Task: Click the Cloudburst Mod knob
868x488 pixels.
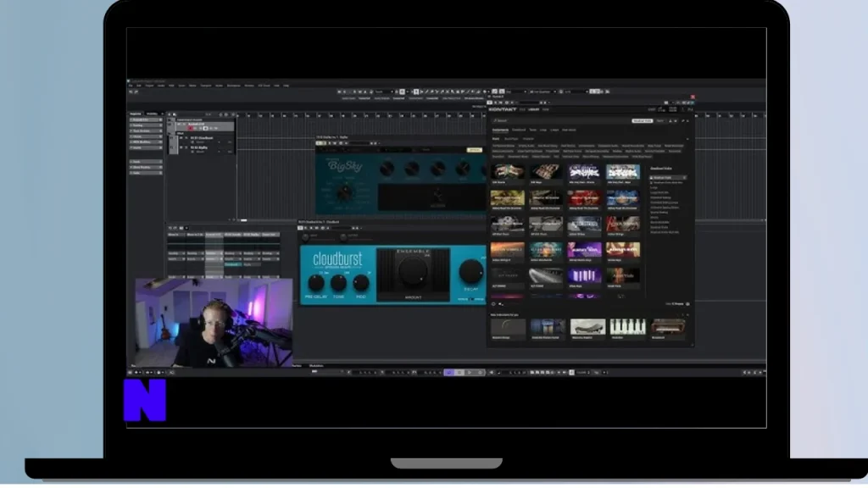Action: [361, 283]
